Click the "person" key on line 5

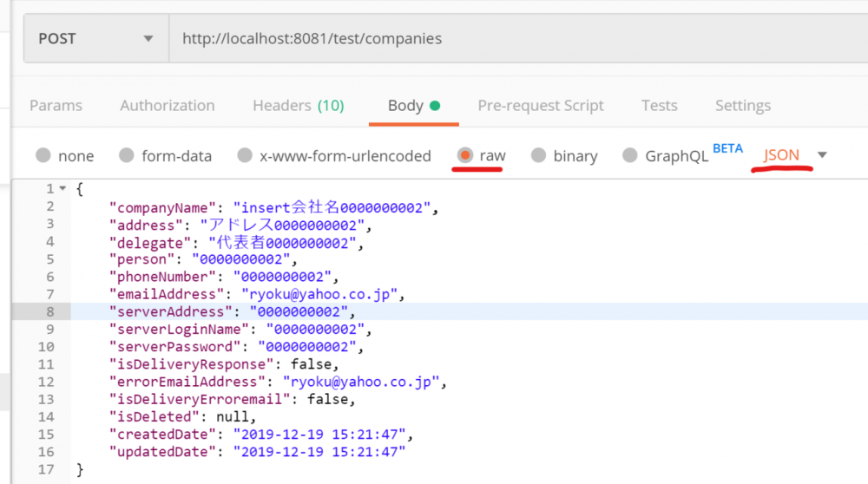(141, 259)
